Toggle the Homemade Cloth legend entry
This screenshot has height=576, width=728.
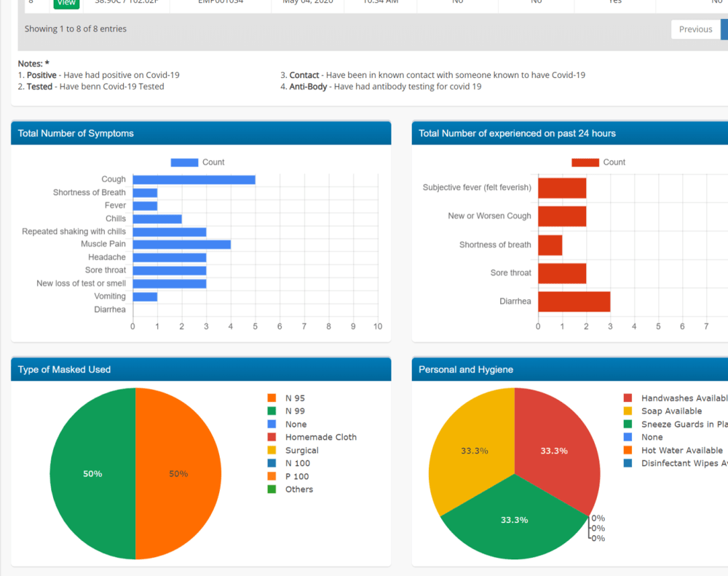(312, 437)
